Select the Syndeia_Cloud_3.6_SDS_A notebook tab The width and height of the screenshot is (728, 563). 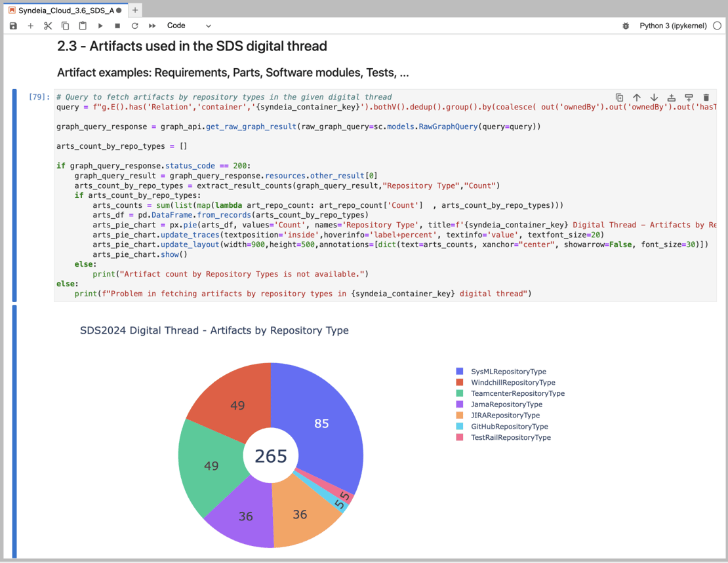(x=66, y=10)
